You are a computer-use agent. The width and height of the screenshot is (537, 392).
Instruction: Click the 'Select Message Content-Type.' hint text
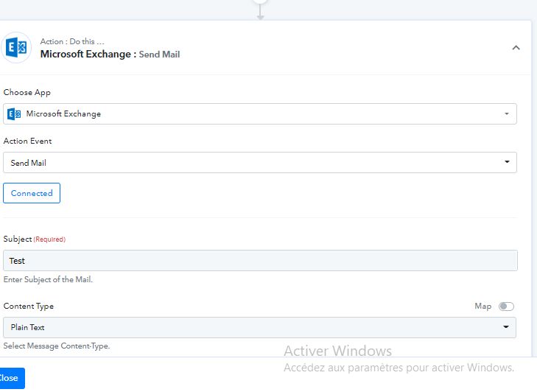coord(57,346)
